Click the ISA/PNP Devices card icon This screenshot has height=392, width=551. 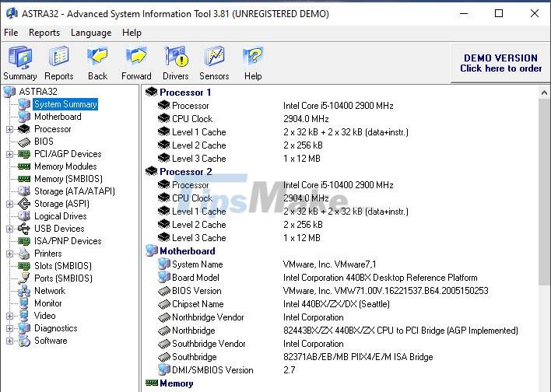point(24,241)
